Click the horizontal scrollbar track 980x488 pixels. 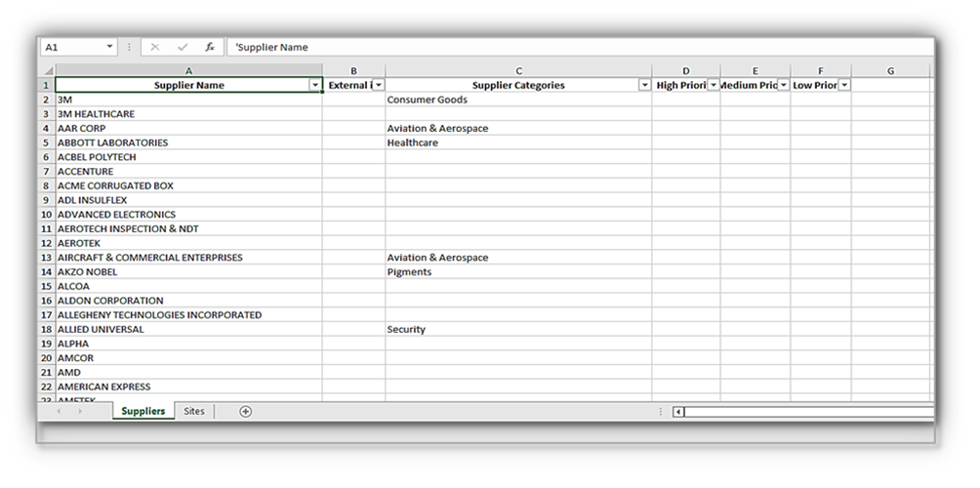click(x=809, y=412)
